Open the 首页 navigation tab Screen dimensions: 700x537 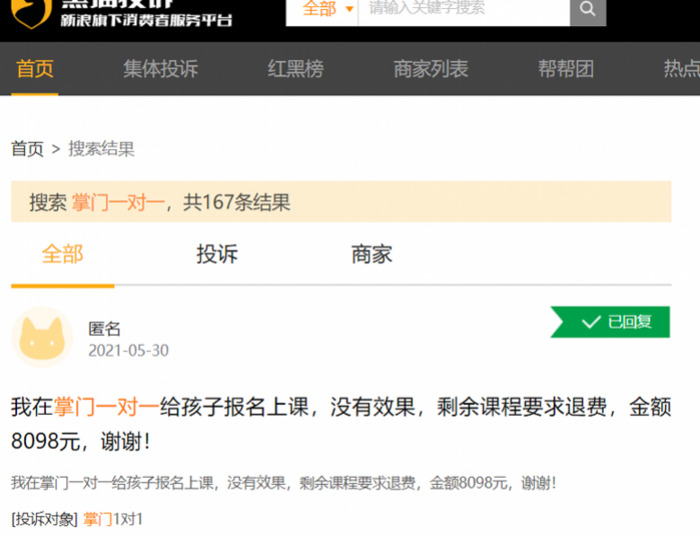35,69
